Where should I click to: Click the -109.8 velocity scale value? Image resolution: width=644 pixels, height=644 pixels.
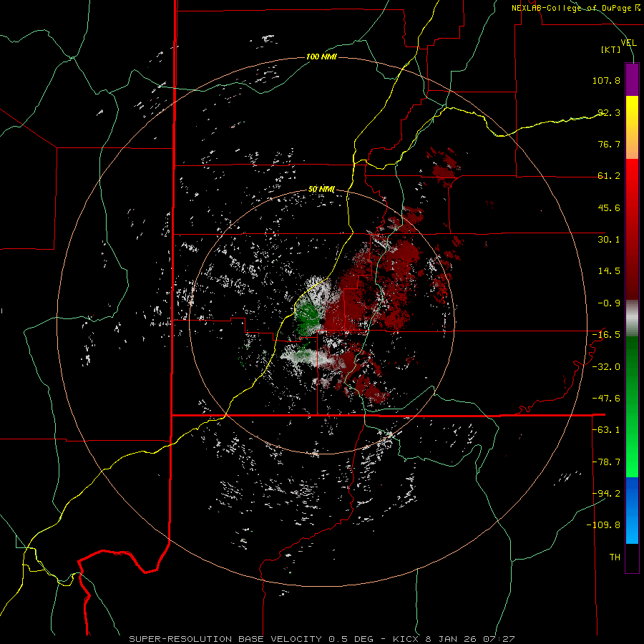coord(603,525)
